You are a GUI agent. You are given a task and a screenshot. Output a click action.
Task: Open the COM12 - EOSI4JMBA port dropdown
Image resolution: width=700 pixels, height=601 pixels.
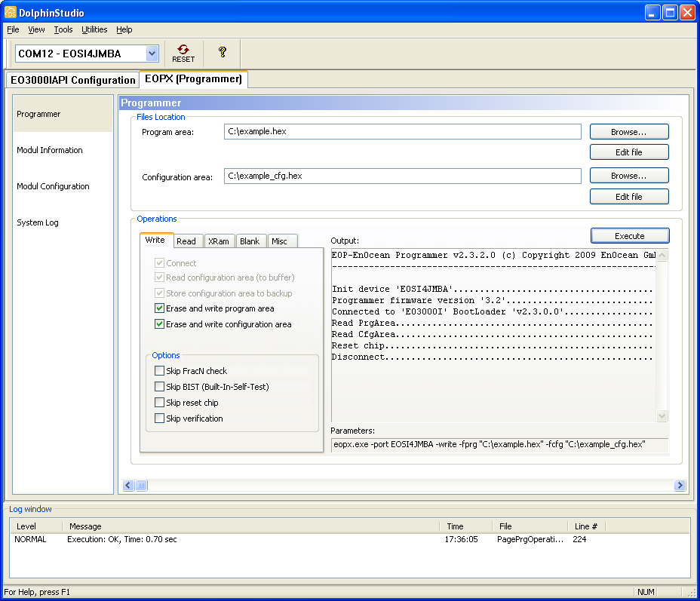pyautogui.click(x=152, y=54)
